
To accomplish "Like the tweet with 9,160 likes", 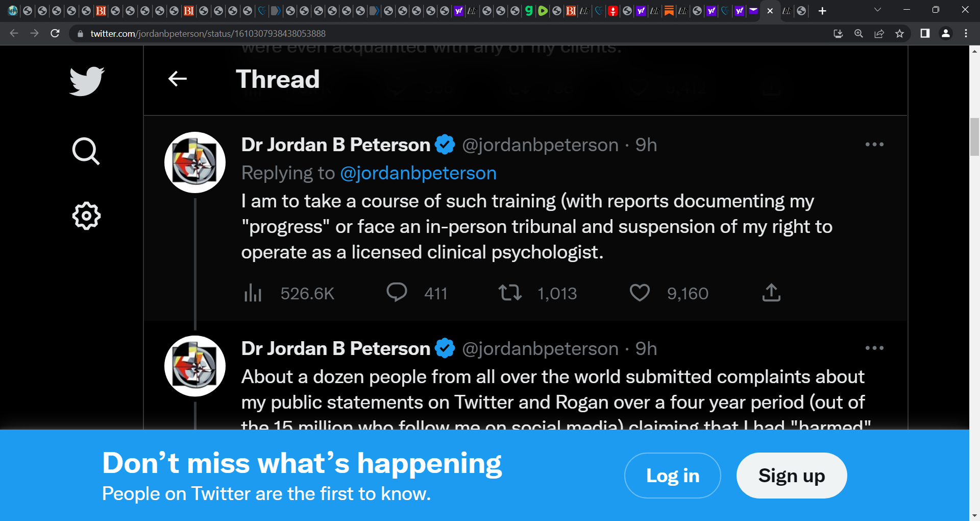I will (640, 293).
